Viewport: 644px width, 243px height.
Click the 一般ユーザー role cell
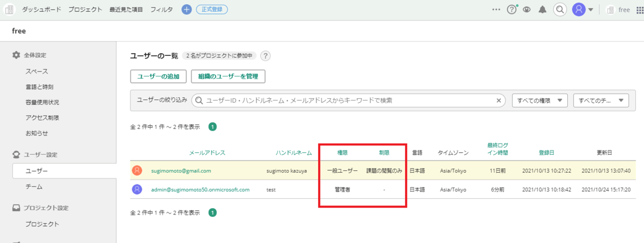[x=342, y=170]
